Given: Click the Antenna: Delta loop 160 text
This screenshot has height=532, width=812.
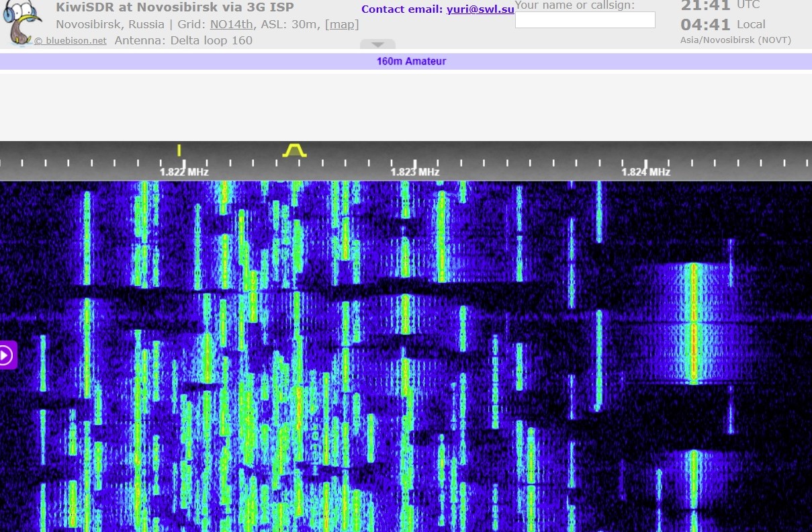Looking at the screenshot, I should (183, 40).
